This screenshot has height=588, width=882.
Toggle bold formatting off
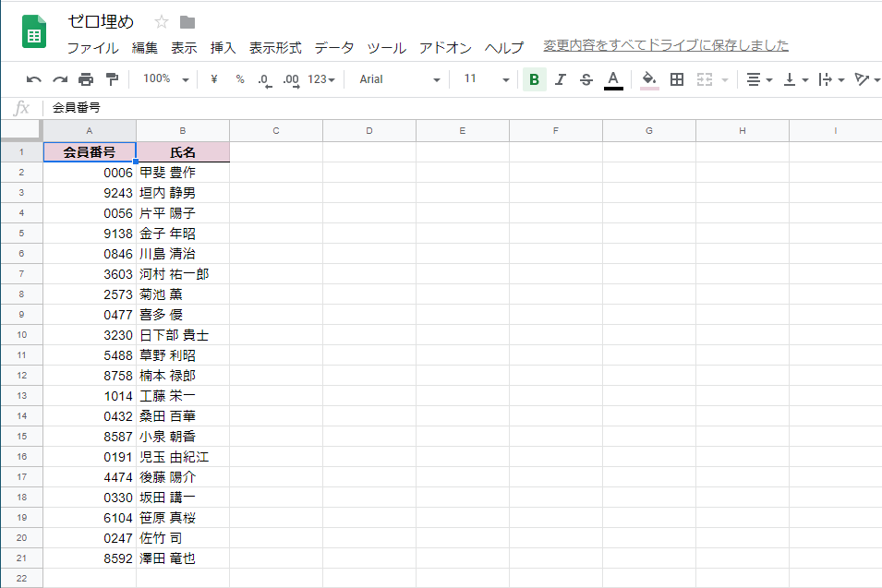pyautogui.click(x=534, y=79)
